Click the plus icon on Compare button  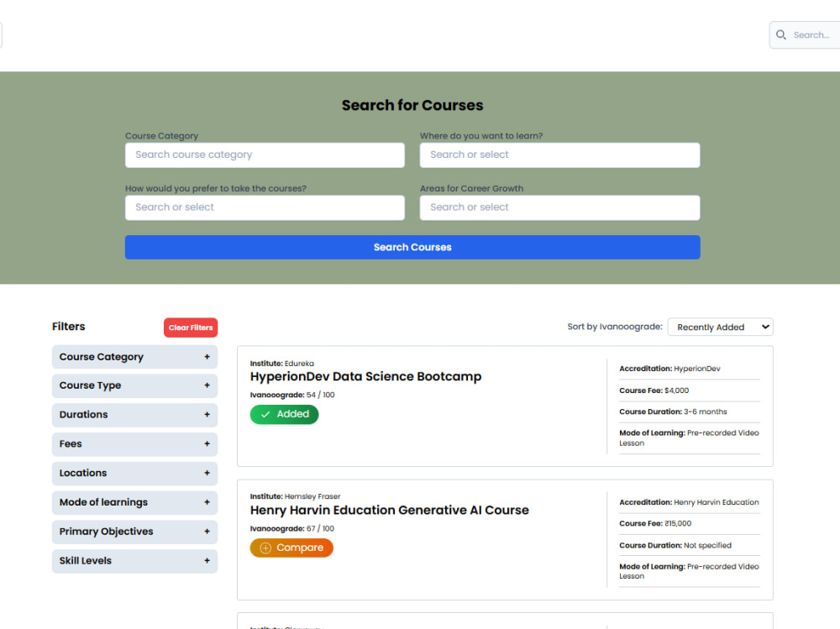click(265, 548)
